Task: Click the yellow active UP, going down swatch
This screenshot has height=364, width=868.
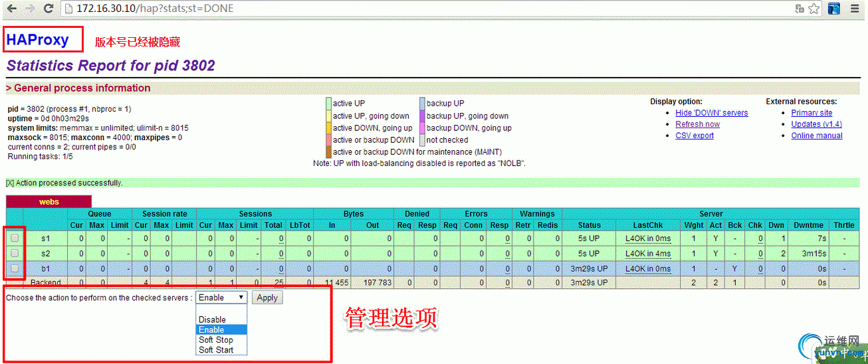Action: [328, 116]
